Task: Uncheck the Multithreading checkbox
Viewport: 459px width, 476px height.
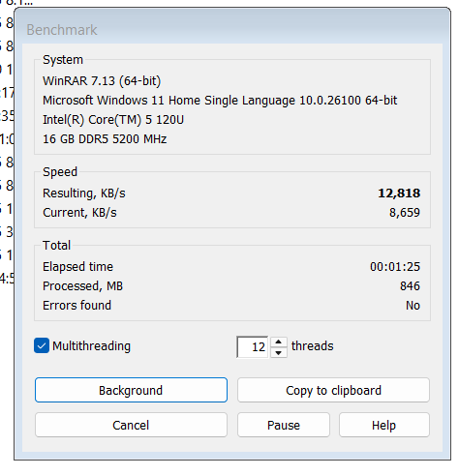Action: coord(42,345)
